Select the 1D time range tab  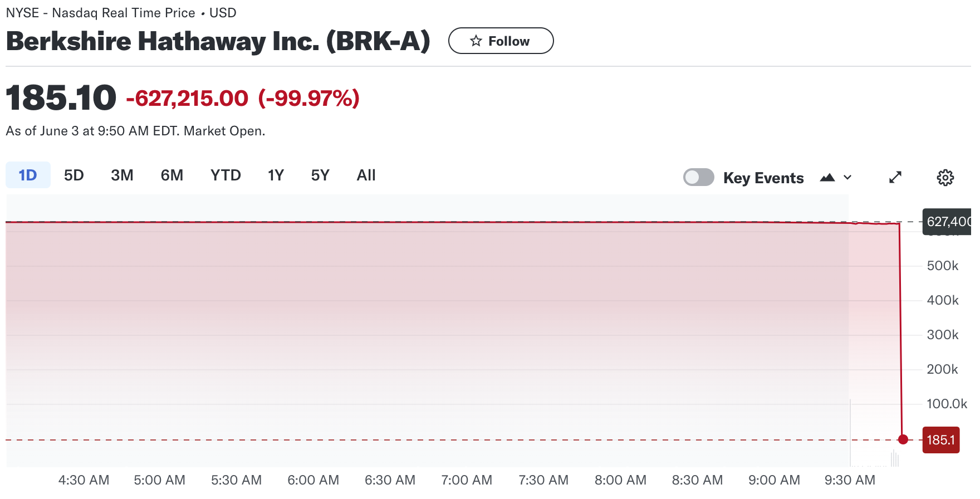coord(28,175)
